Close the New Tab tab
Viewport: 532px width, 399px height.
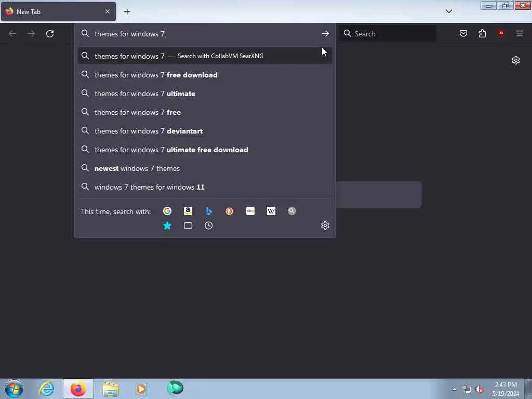point(108,11)
